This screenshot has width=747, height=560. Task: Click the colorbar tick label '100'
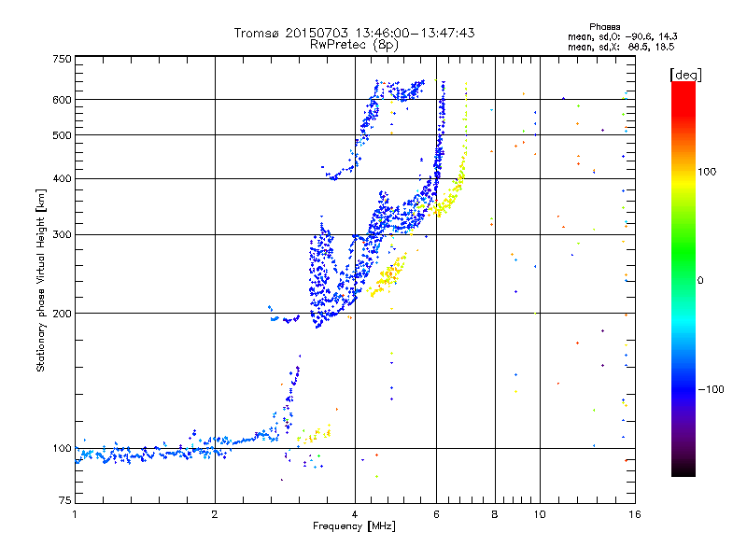707,172
